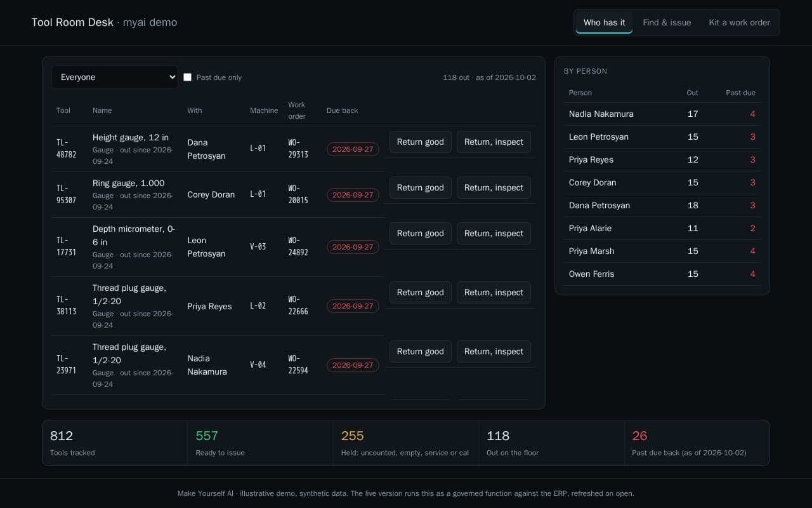Click the 812 Tools tracked stat

(x=115, y=443)
